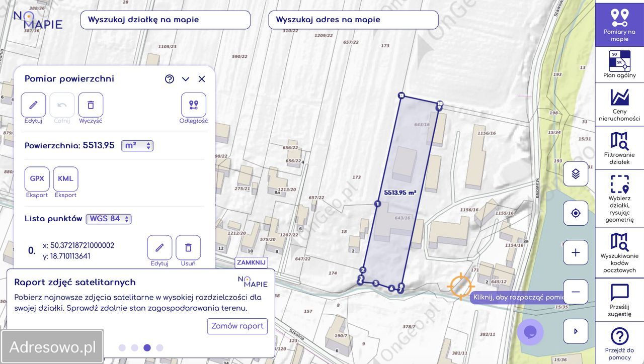Center map on my location
Image resolution: width=644 pixels, height=364 pixels.
point(576,213)
